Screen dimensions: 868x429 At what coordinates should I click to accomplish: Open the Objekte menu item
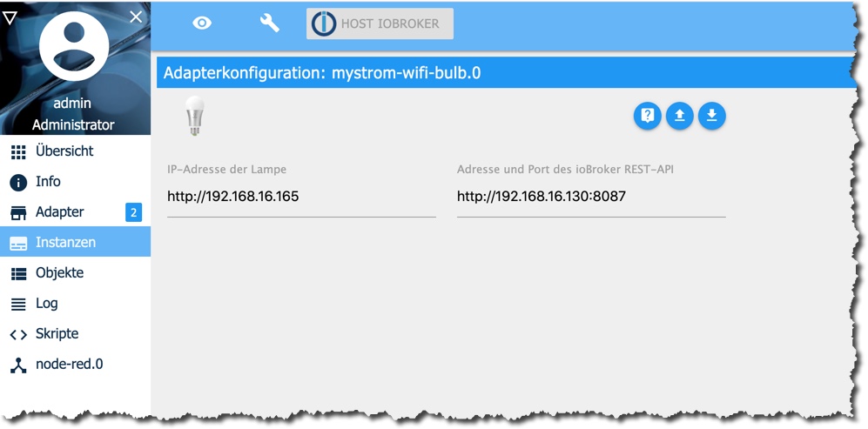point(75,273)
